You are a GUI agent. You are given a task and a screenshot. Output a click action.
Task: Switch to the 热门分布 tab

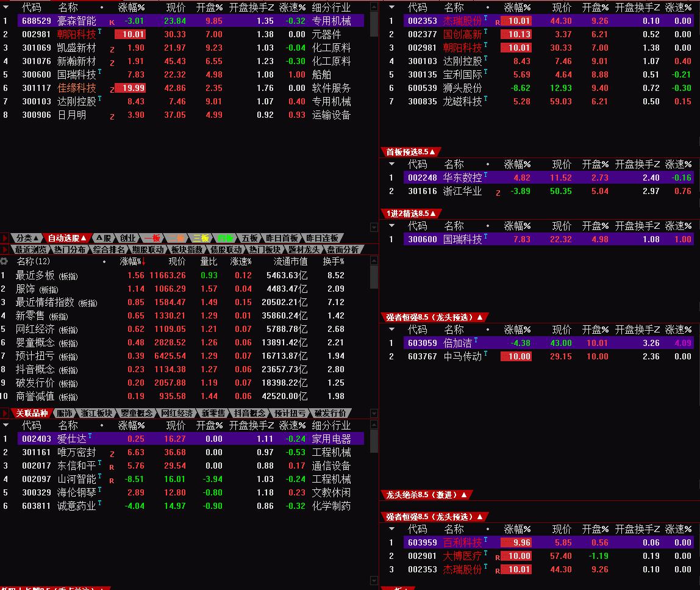tap(70, 250)
